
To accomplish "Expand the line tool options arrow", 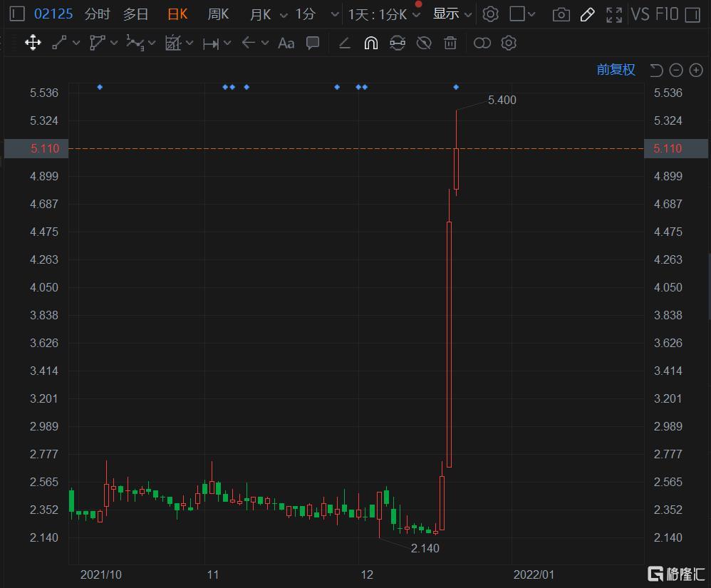I will click(76, 43).
